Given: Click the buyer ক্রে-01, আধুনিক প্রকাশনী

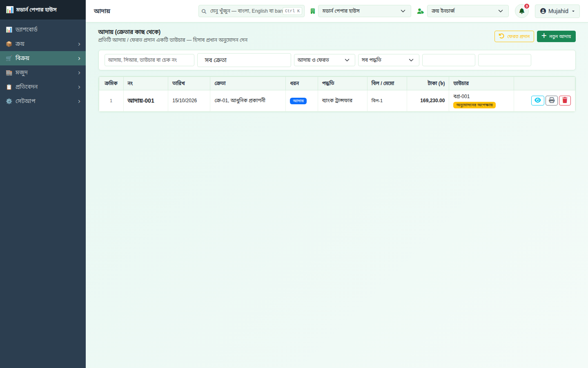Looking at the screenshot, I should 240,101.
